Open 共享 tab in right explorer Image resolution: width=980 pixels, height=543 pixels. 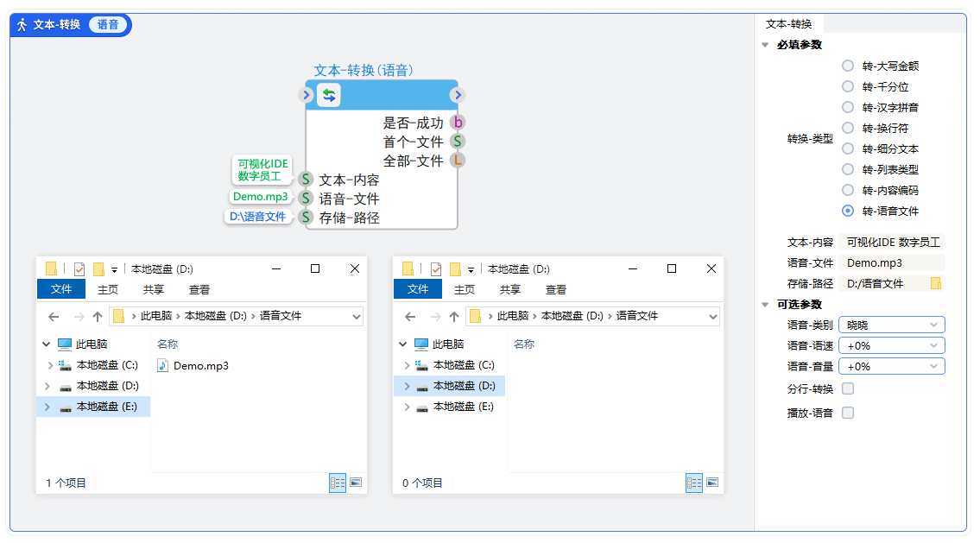(510, 289)
